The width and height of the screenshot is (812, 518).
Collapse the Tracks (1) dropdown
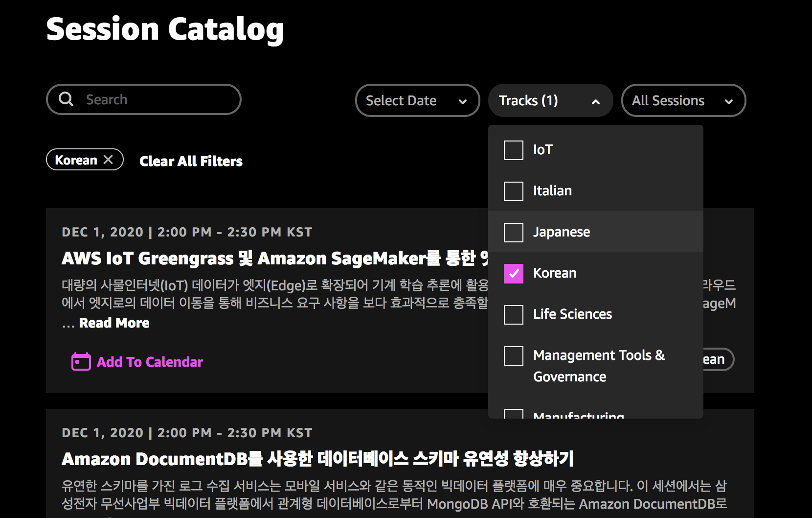point(550,100)
